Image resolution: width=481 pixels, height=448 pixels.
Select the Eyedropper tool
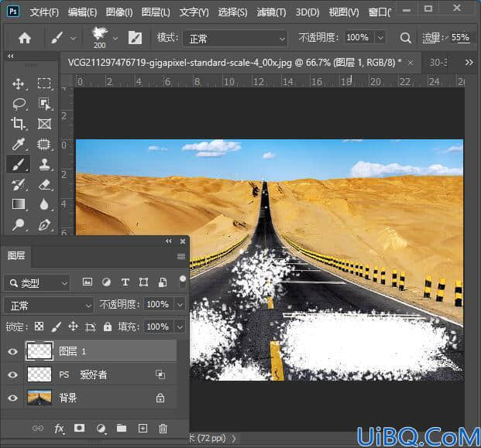pyautogui.click(x=19, y=144)
